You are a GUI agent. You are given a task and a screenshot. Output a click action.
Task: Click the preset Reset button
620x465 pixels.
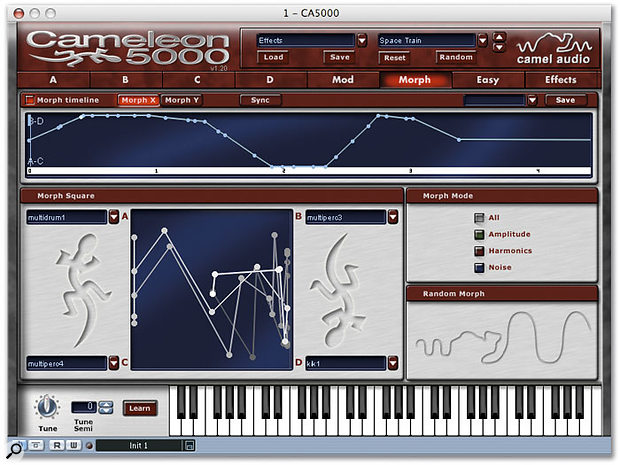[395, 58]
